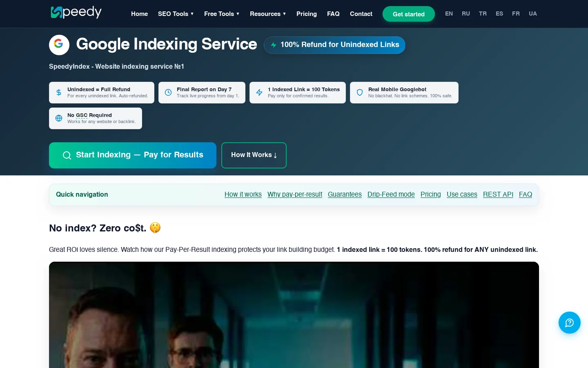Viewport: 588px width, 368px height.
Task: Click the Google G logo icon
Action: coord(59,45)
